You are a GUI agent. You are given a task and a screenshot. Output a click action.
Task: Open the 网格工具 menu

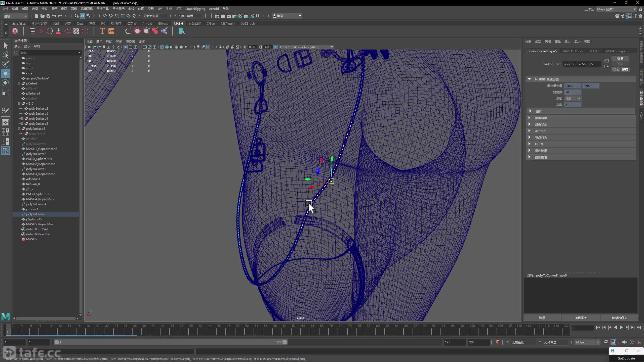[x=102, y=9]
